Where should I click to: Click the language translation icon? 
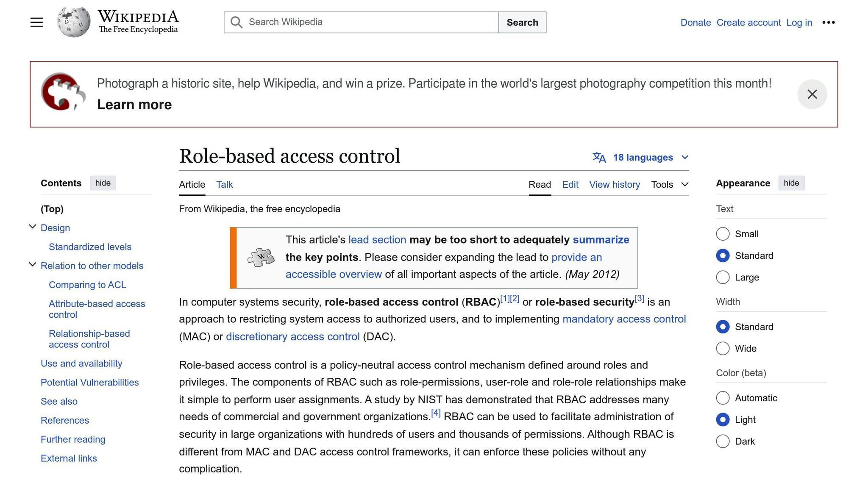point(599,157)
